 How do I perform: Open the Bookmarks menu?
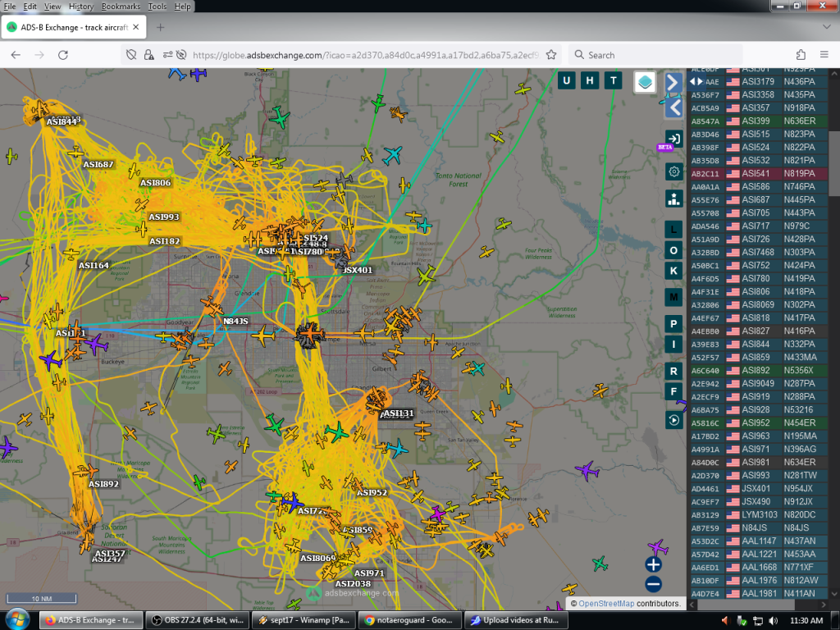pyautogui.click(x=121, y=7)
